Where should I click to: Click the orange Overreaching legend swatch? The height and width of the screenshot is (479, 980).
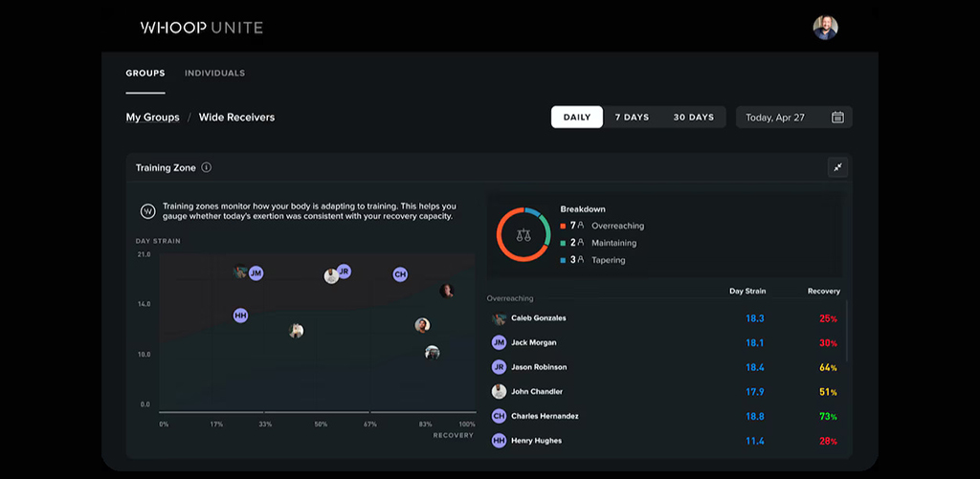[x=564, y=227]
